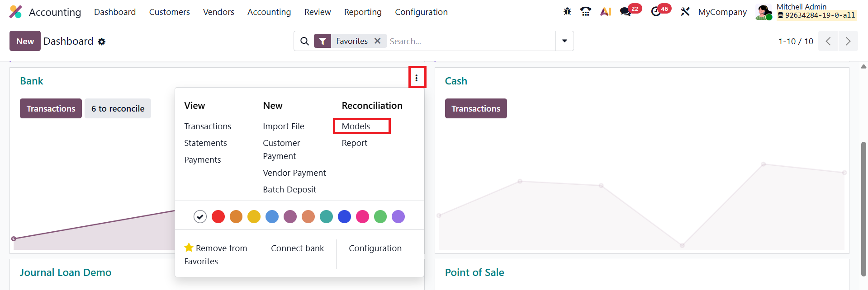Open the AI assistant icon

click(606, 12)
